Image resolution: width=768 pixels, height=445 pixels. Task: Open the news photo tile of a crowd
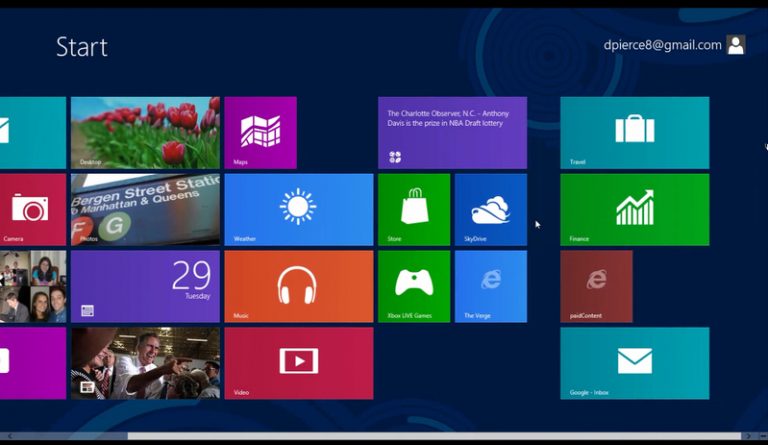[x=145, y=363]
